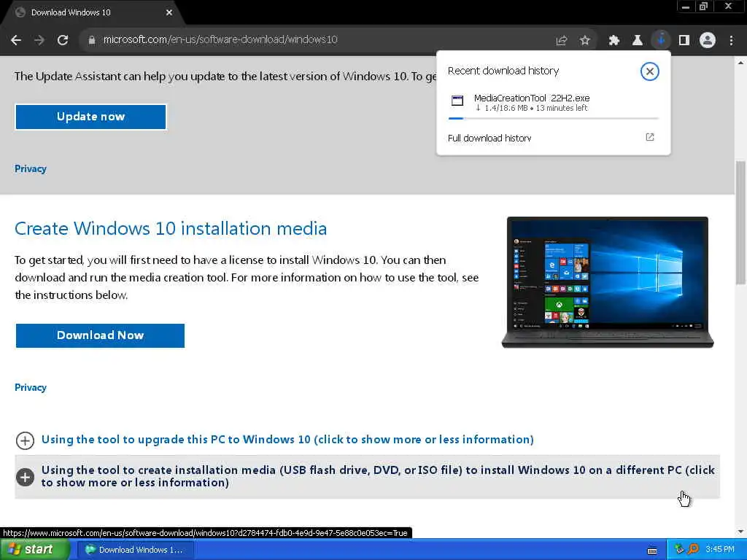The height and width of the screenshot is (560, 747).
Task: Reload the page with the refresh icon
Action: [x=63, y=41]
